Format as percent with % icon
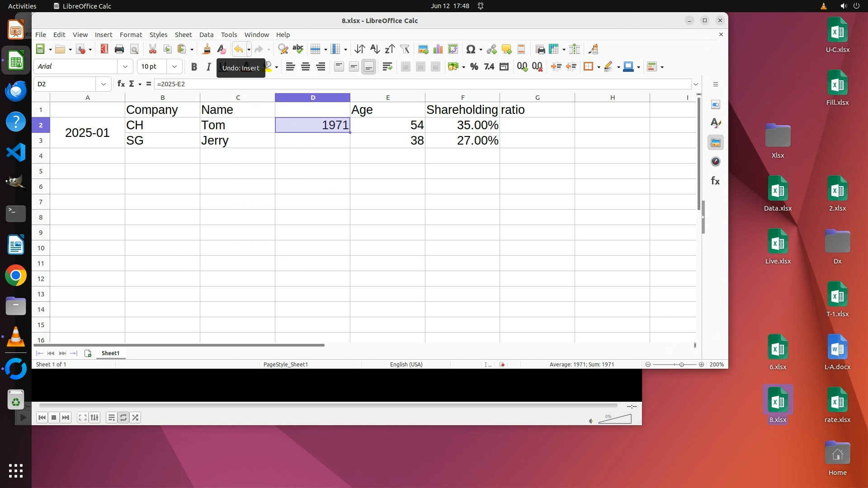 click(474, 67)
